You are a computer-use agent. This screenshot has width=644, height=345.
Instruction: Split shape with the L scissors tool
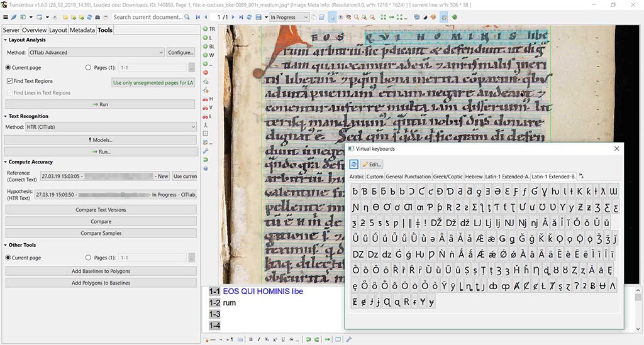(x=208, y=116)
